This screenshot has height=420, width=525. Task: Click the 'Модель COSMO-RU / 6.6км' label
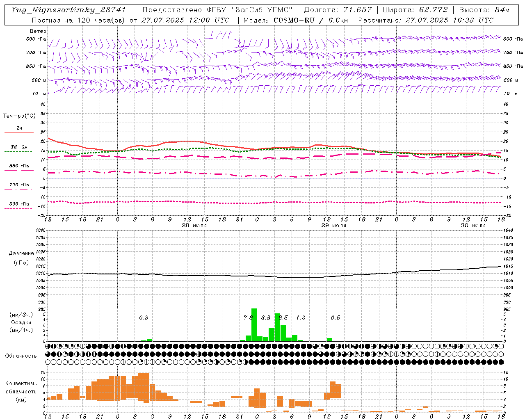pos(295,20)
